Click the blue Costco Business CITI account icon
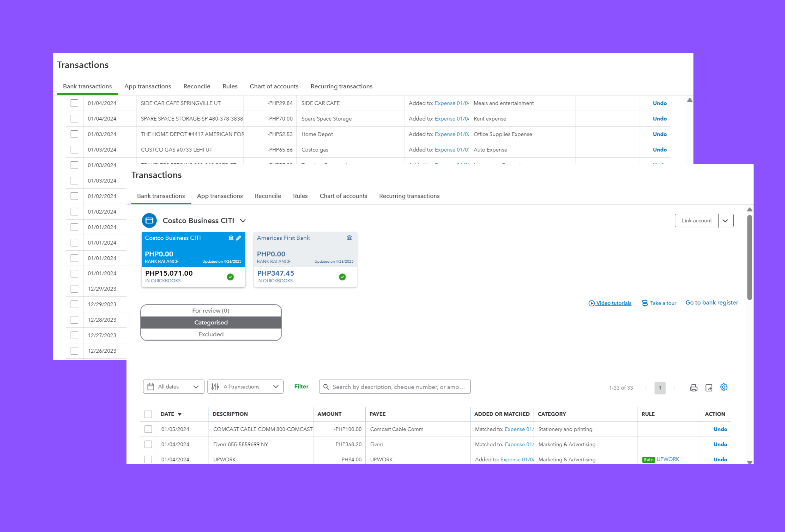The image size is (785, 532). [x=149, y=221]
